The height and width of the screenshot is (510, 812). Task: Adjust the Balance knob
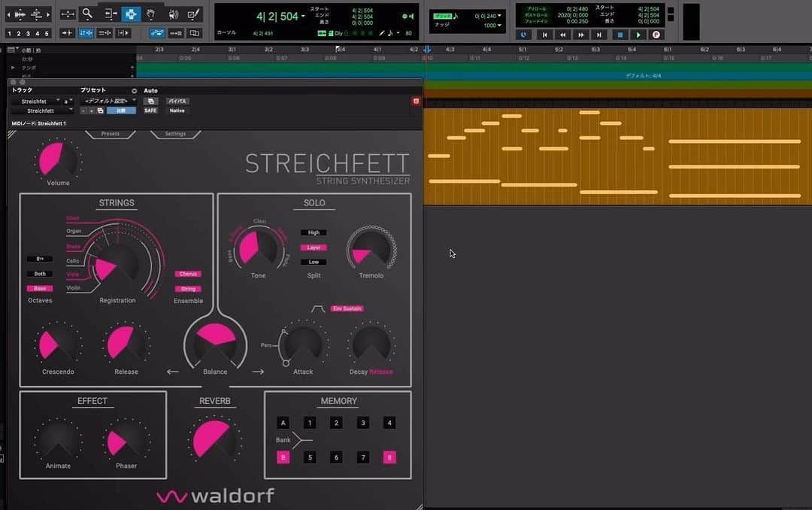[216, 345]
